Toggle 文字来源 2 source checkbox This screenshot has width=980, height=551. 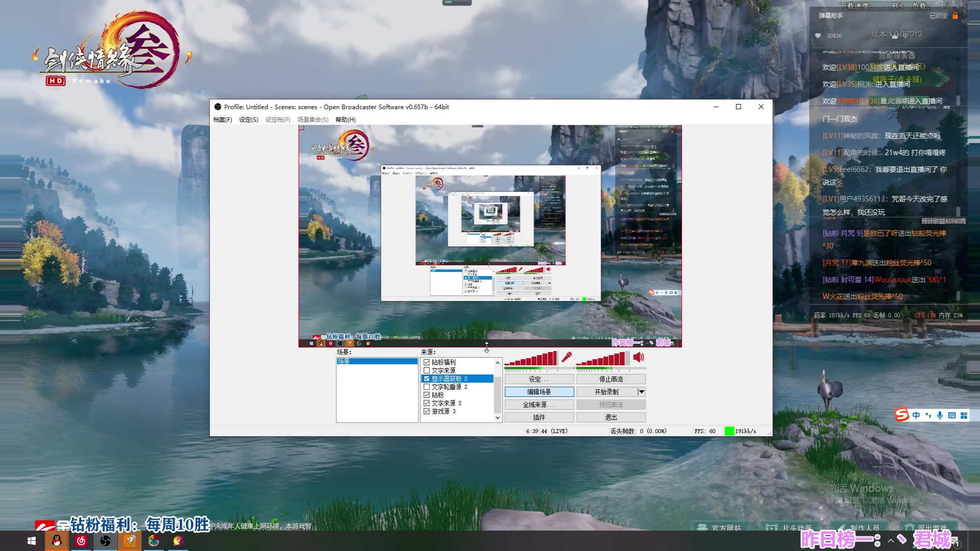427,403
